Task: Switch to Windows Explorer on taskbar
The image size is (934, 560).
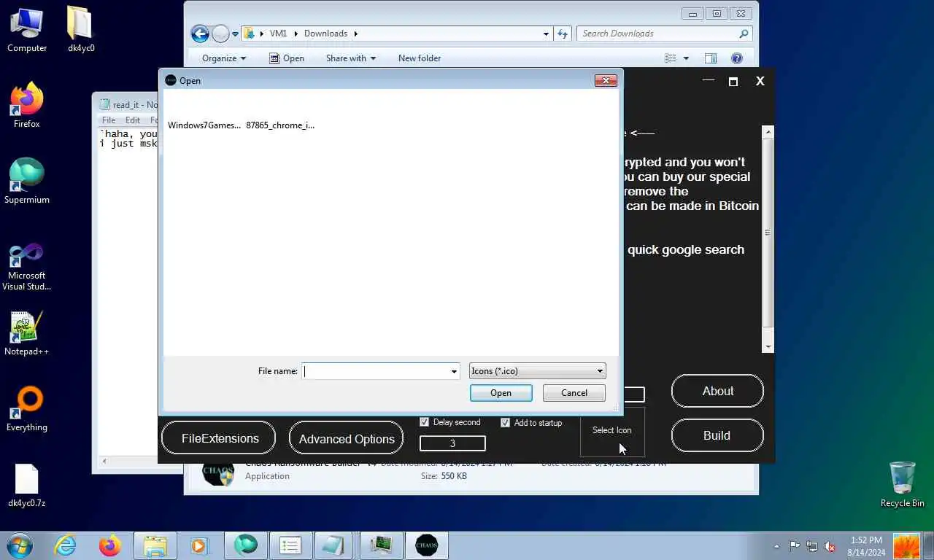Action: pyautogui.click(x=155, y=545)
